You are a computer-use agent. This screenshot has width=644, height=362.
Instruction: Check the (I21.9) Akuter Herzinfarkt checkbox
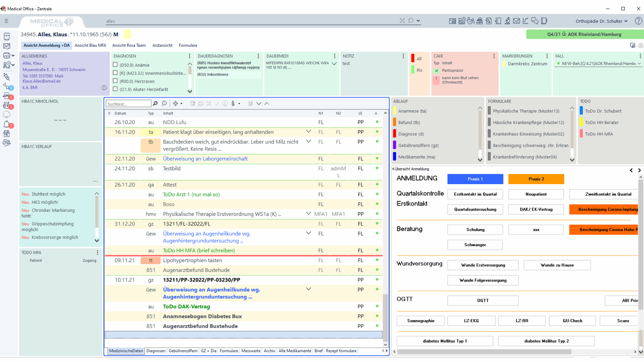coord(115,89)
